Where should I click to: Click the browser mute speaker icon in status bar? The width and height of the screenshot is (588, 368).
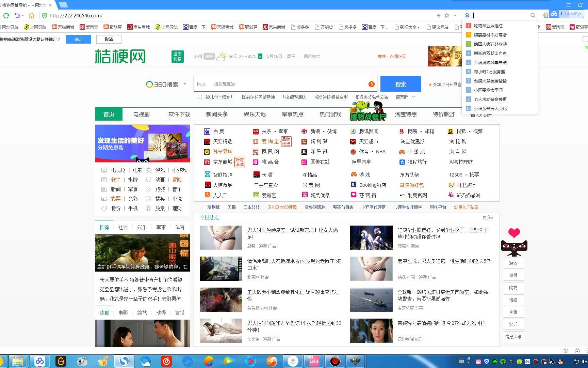(566, 351)
